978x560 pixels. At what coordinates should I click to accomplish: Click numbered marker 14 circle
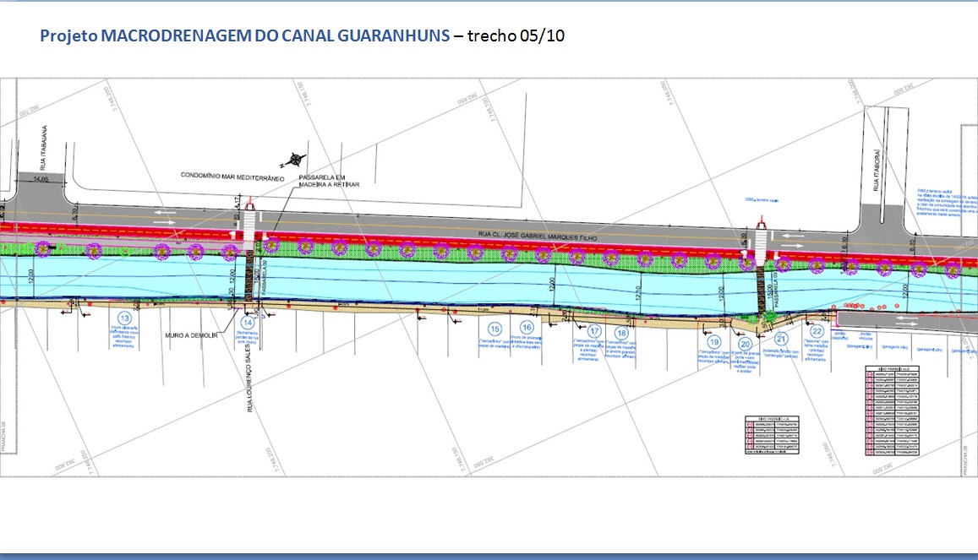click(x=249, y=322)
